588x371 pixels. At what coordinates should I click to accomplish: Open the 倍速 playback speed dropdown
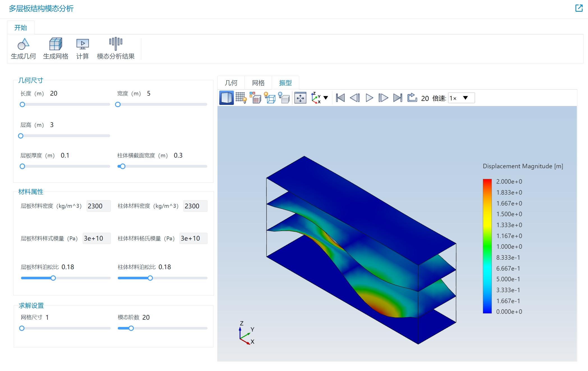coord(461,98)
